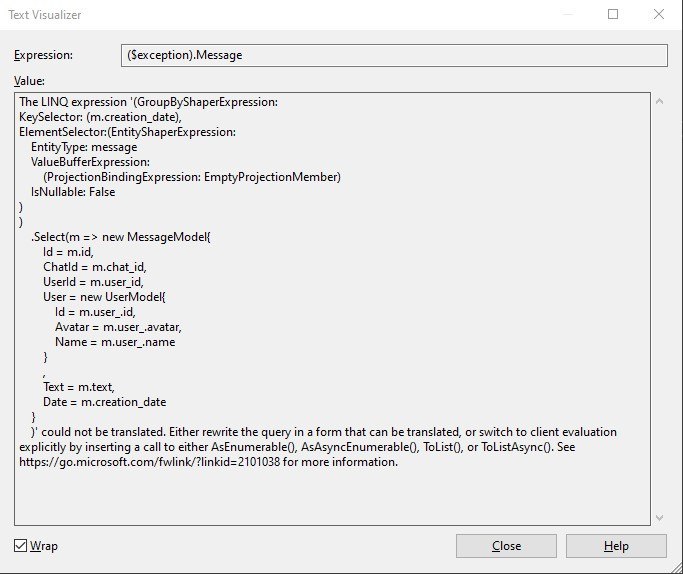Click the line 'KeySelector: (m.creation_date),'
683x574 pixels.
[100, 117]
